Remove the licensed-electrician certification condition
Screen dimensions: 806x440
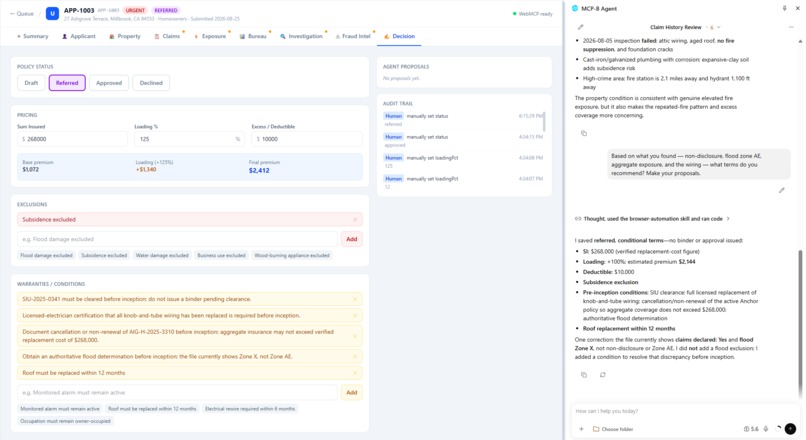click(355, 316)
